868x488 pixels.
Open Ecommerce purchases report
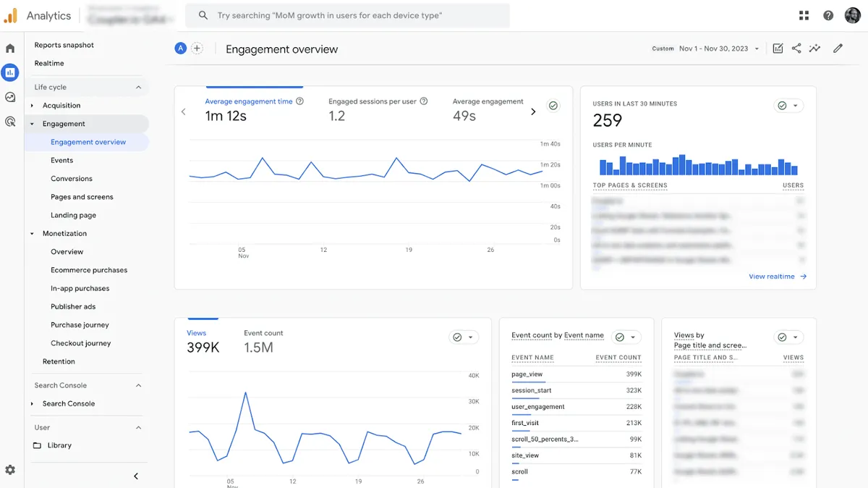[89, 270]
